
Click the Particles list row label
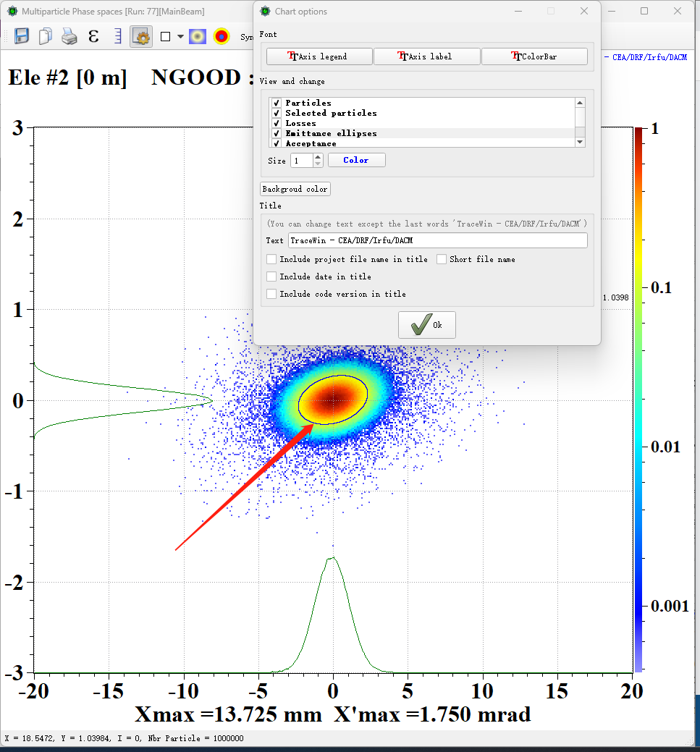tap(308, 103)
